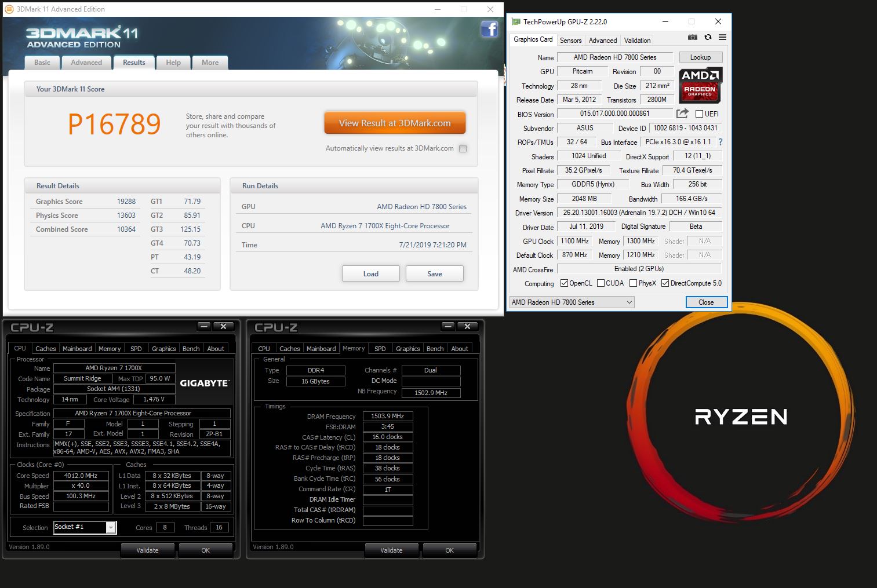Open the More tab in 3DMark

pyautogui.click(x=210, y=63)
